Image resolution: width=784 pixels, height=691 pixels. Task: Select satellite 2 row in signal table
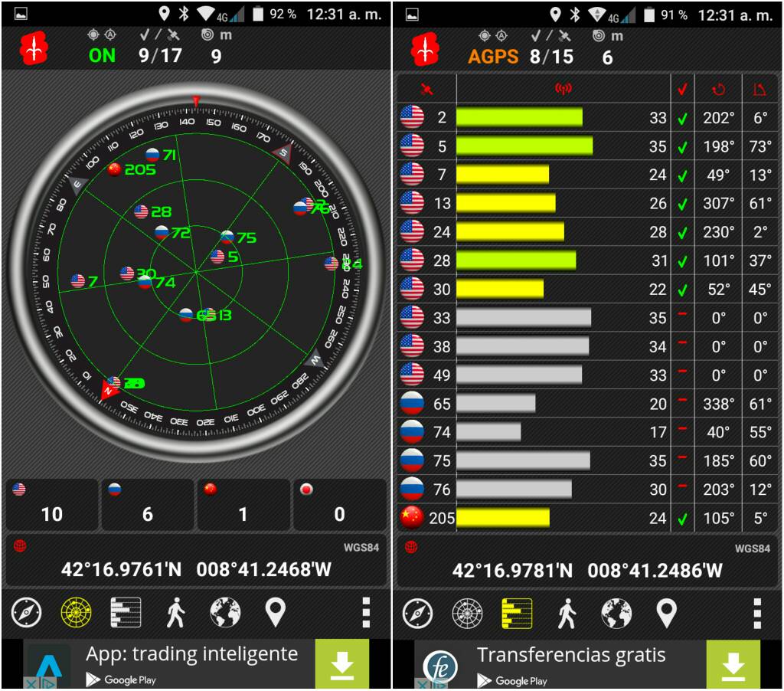588,117
